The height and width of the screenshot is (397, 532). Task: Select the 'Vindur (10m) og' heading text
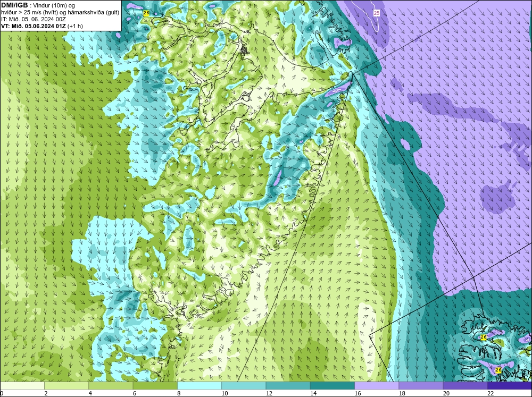pyautogui.click(x=54, y=5)
